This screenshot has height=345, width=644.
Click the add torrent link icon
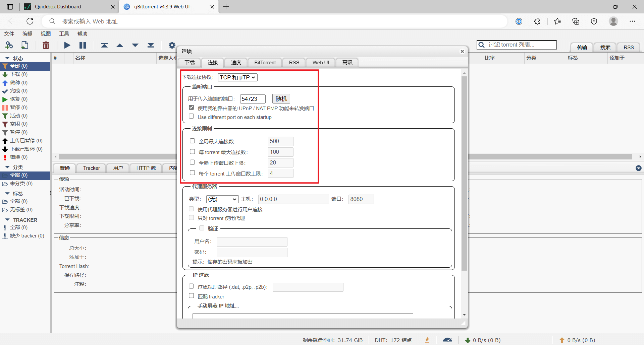(x=9, y=45)
